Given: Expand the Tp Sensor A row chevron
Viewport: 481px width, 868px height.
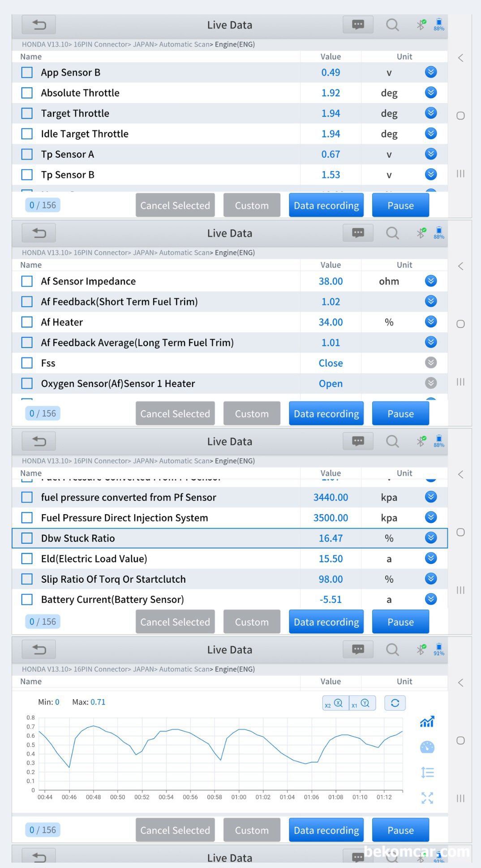Looking at the screenshot, I should [430, 154].
